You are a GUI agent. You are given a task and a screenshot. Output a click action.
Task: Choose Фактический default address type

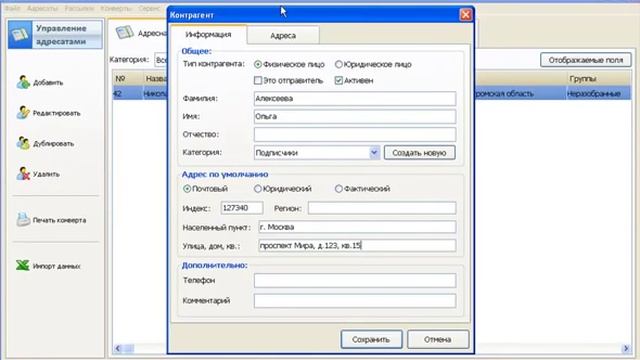[x=338, y=189]
